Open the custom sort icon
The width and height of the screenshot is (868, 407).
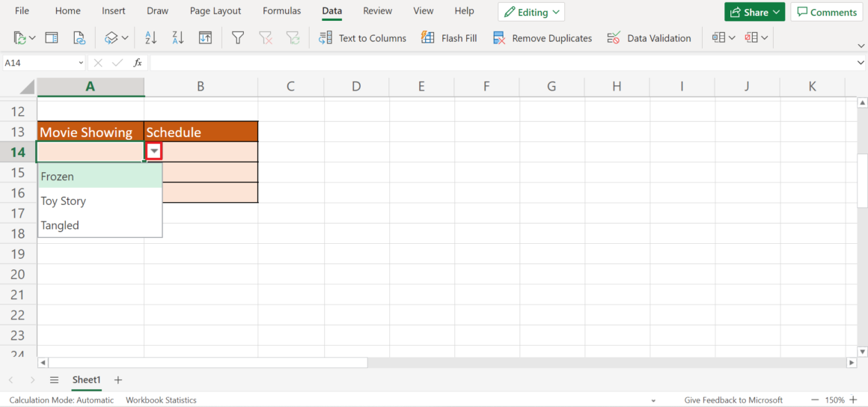[205, 37]
